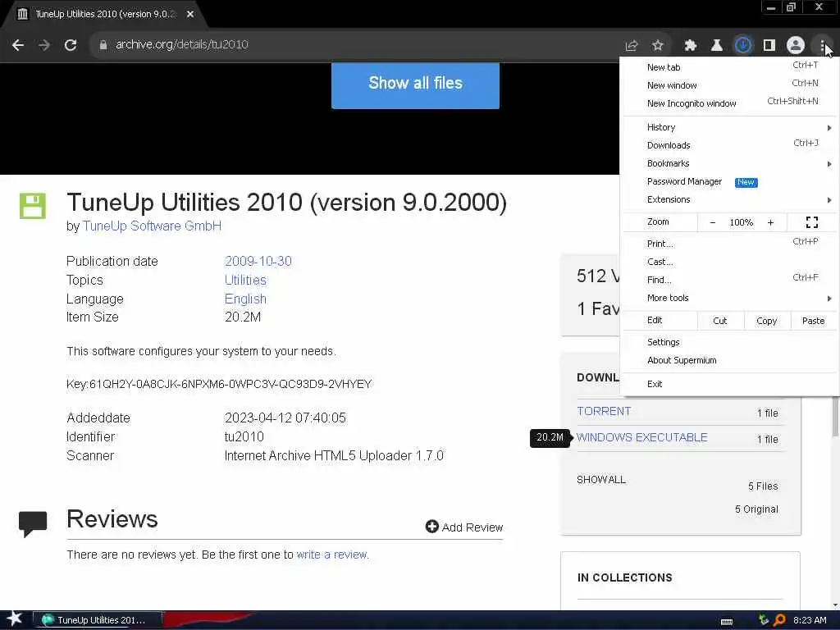Click Cut in the Edit row
This screenshot has height=630, width=840.
(x=720, y=321)
